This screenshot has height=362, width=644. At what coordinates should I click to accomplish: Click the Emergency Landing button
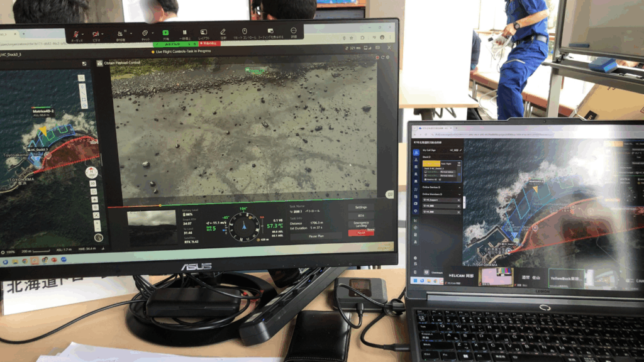point(361,224)
